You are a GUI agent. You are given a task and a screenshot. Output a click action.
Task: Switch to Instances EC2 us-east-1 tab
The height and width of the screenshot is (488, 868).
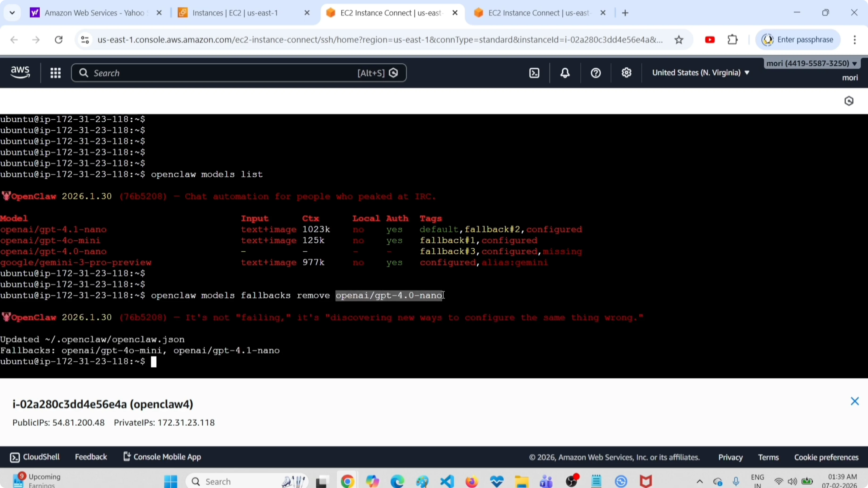click(x=235, y=13)
